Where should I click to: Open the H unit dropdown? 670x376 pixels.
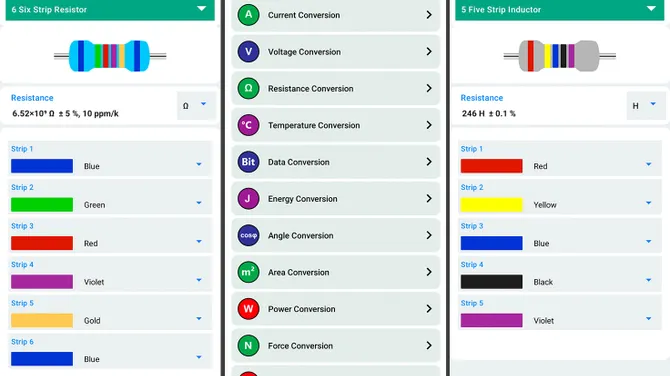click(x=645, y=106)
